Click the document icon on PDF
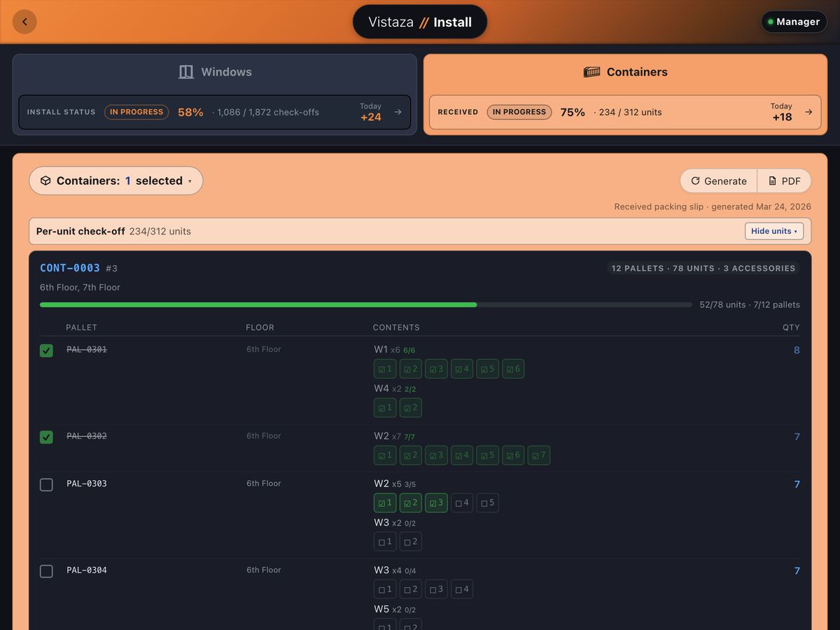 [773, 181]
